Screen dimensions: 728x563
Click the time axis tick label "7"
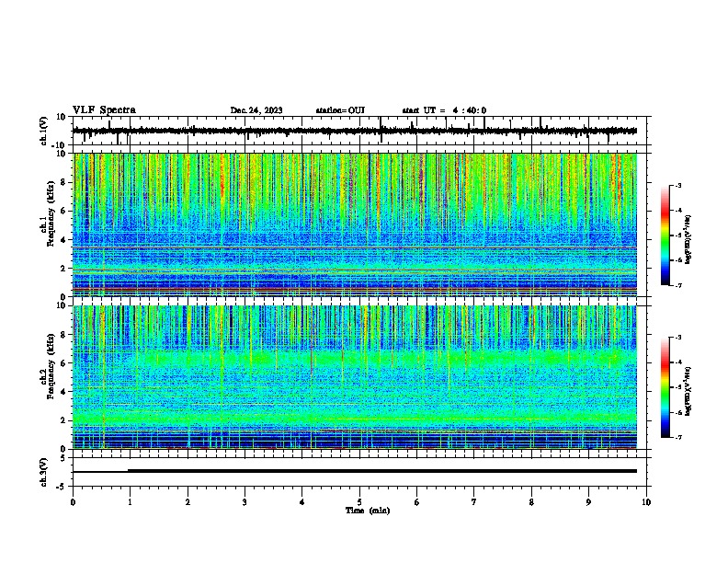point(474,502)
